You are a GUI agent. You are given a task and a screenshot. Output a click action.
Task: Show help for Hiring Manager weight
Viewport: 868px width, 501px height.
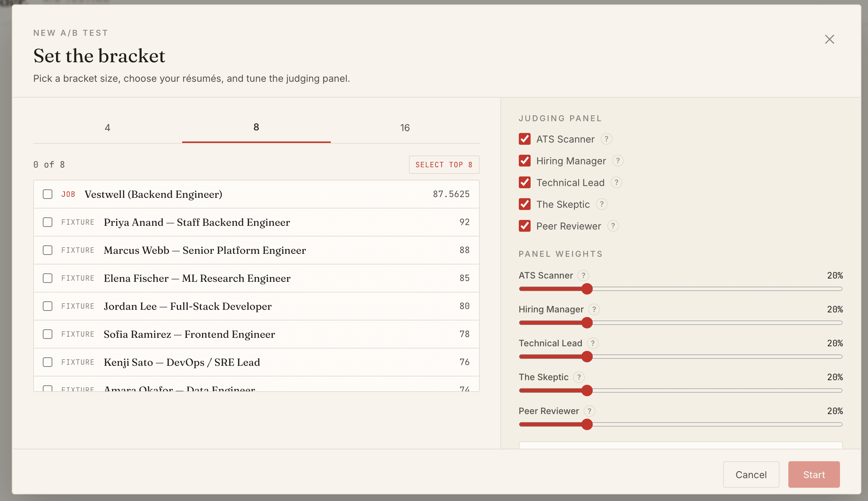click(x=594, y=309)
